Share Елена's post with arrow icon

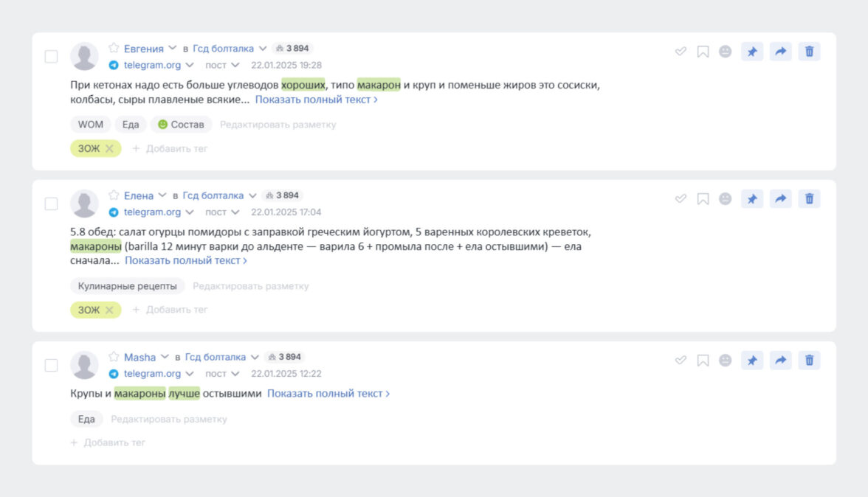pos(781,198)
